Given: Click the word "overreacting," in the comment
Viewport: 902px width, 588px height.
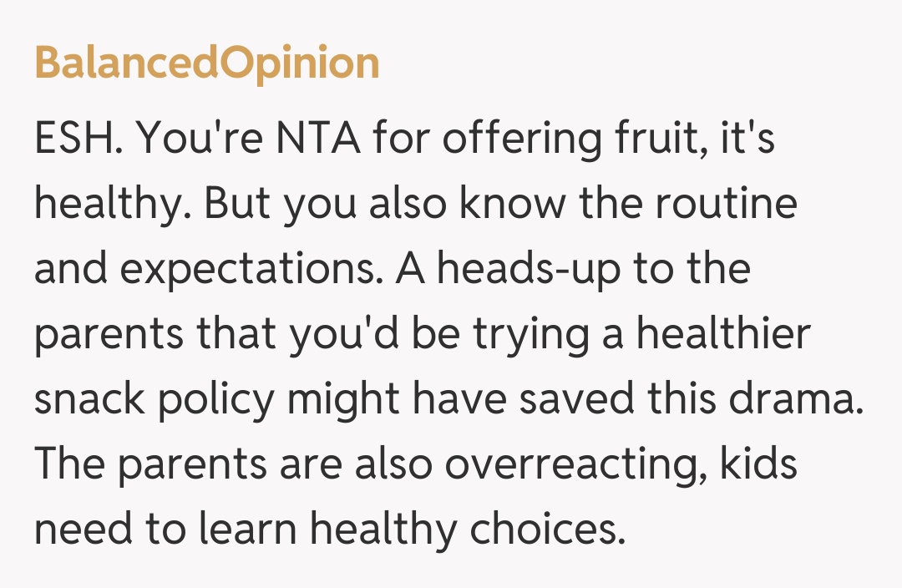Looking at the screenshot, I should tap(572, 465).
